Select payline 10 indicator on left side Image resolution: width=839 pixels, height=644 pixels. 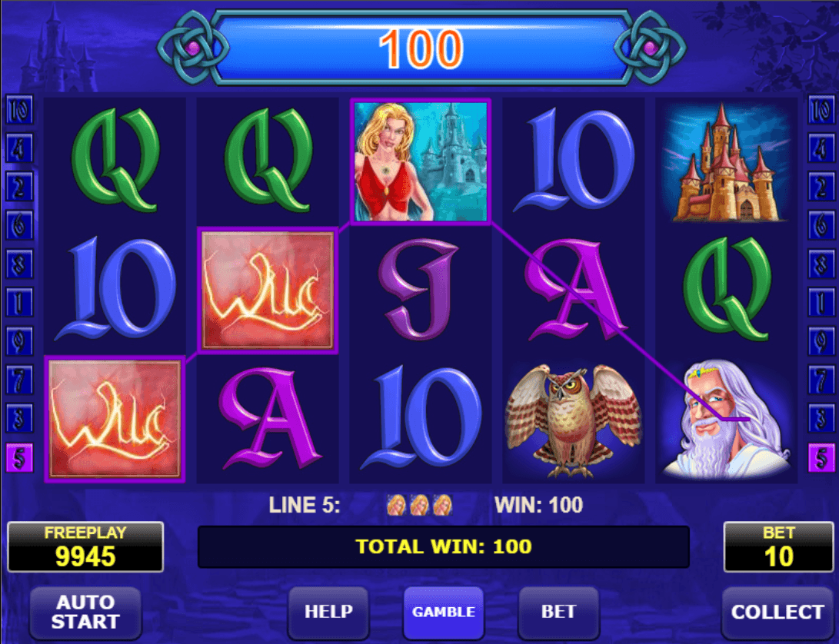(18, 111)
